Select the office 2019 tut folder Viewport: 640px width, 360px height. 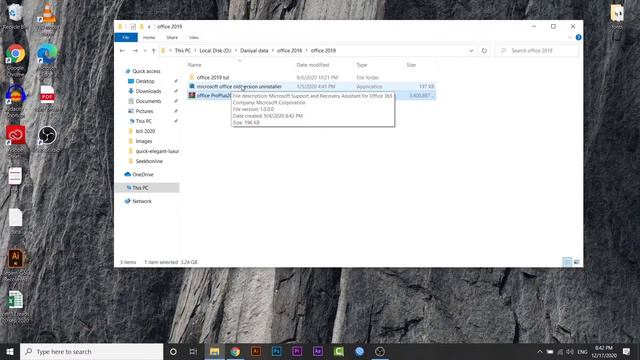tap(213, 77)
